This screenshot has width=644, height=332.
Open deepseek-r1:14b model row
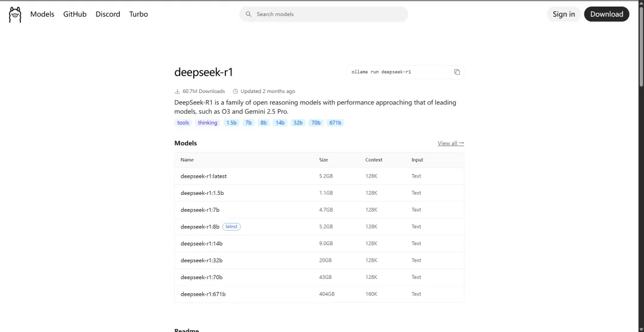click(x=319, y=243)
